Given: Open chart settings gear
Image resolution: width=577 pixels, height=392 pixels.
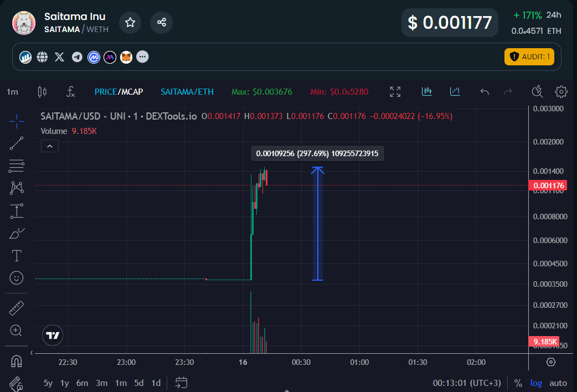Looking at the screenshot, I should (x=561, y=92).
